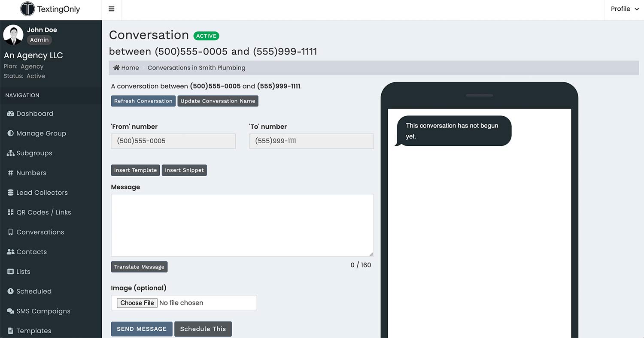Open Numbers page in the sidebar
Screen dimensions: 644x338
click(31, 173)
